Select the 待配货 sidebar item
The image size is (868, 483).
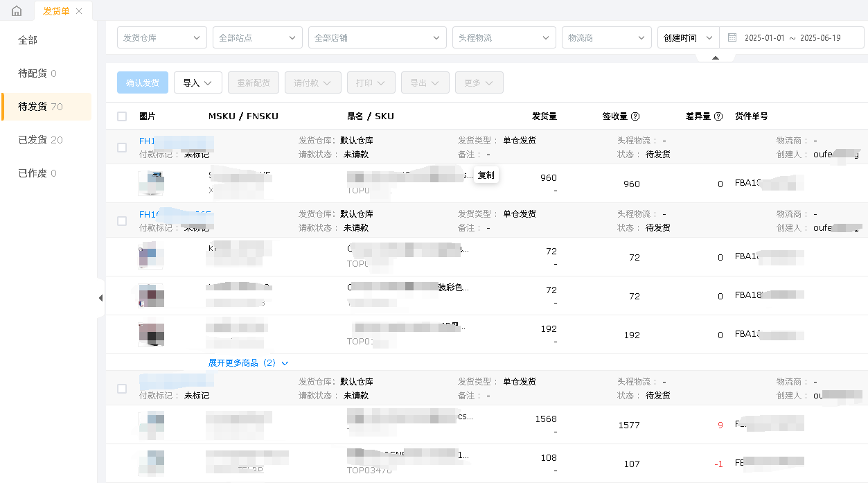pos(37,73)
